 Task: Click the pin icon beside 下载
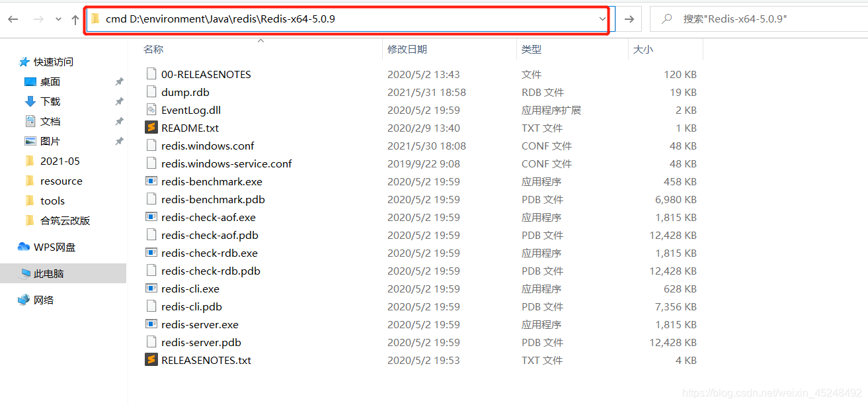[x=119, y=101]
